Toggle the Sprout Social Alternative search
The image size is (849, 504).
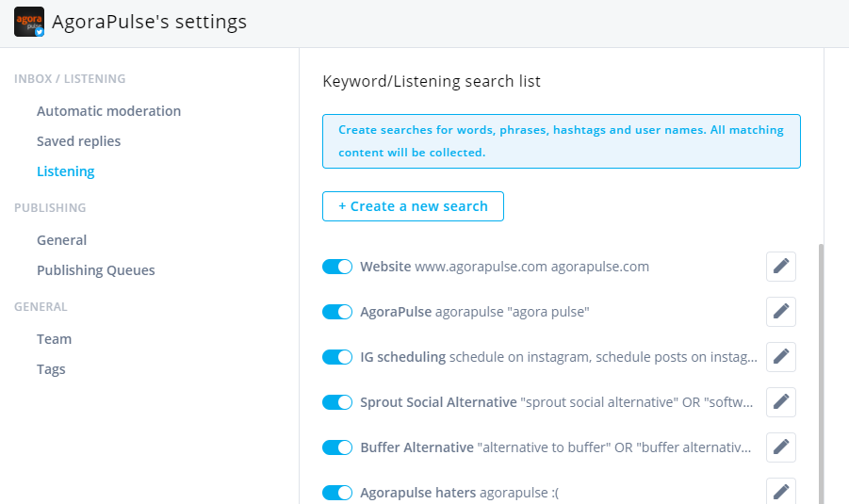(x=337, y=402)
